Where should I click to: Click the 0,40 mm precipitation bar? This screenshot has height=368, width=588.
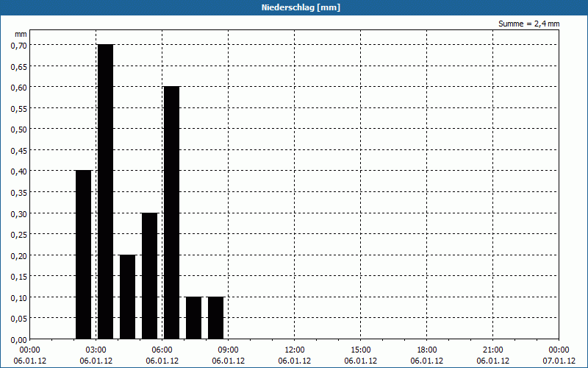click(x=83, y=255)
